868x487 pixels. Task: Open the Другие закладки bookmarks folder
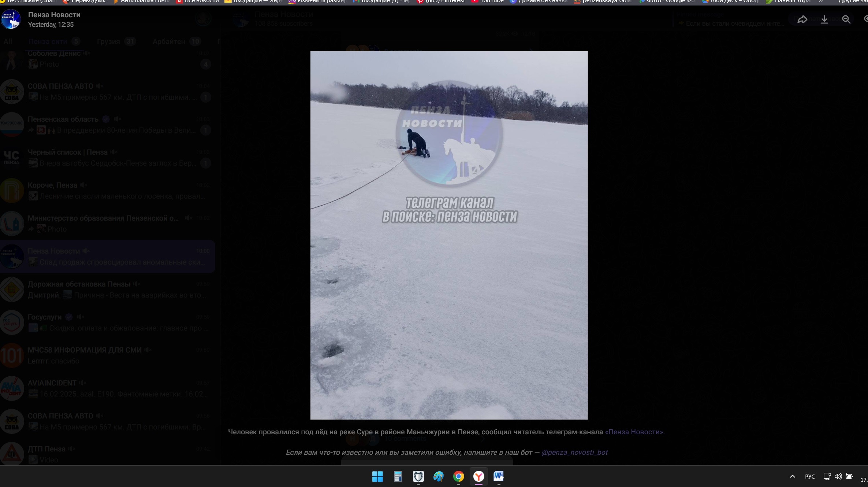852,1
